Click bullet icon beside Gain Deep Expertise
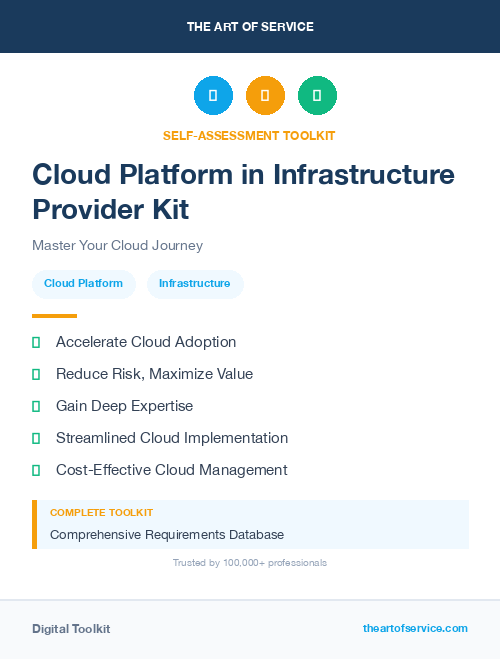This screenshot has height=659, width=500. point(36,406)
